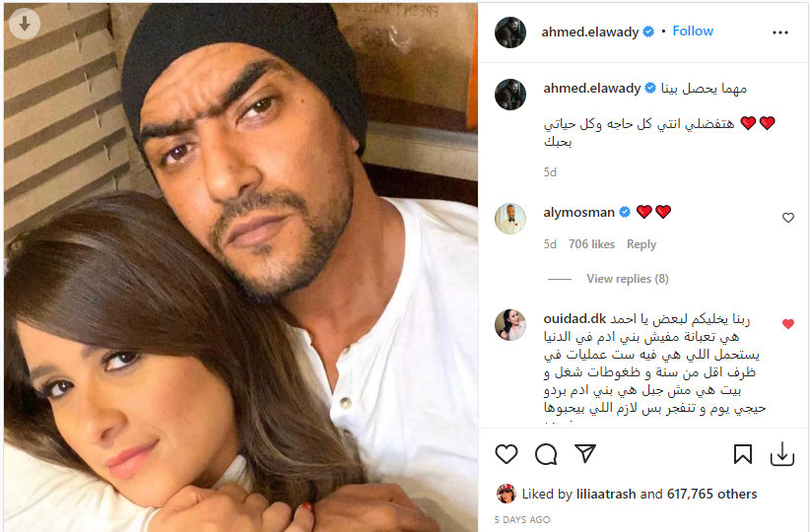
Task: Click the ouidad.dk username
Action: coord(574,318)
